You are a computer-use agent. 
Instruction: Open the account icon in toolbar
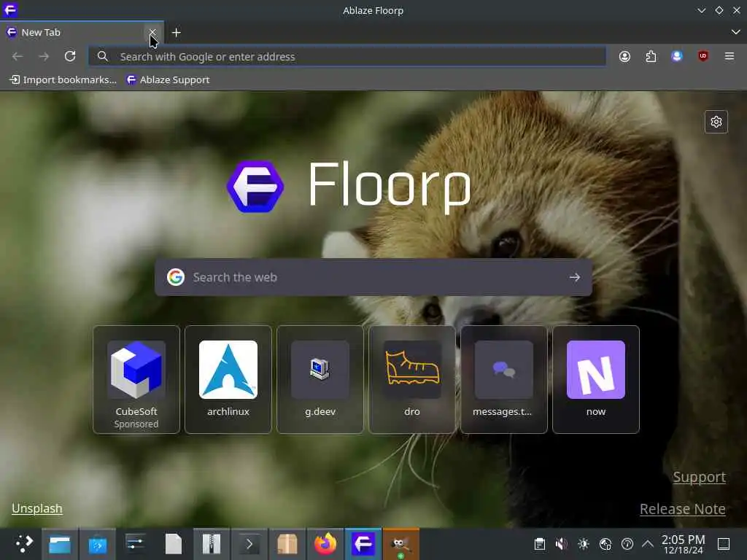(x=624, y=57)
